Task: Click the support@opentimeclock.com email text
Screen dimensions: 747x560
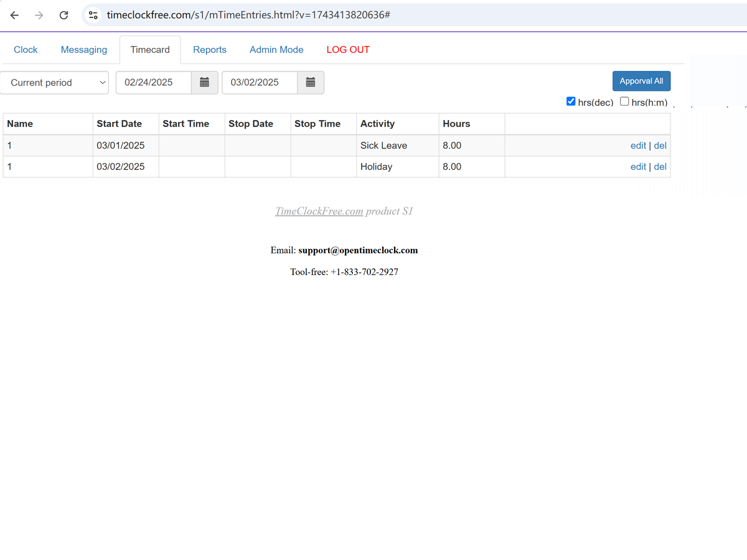Action: (358, 251)
